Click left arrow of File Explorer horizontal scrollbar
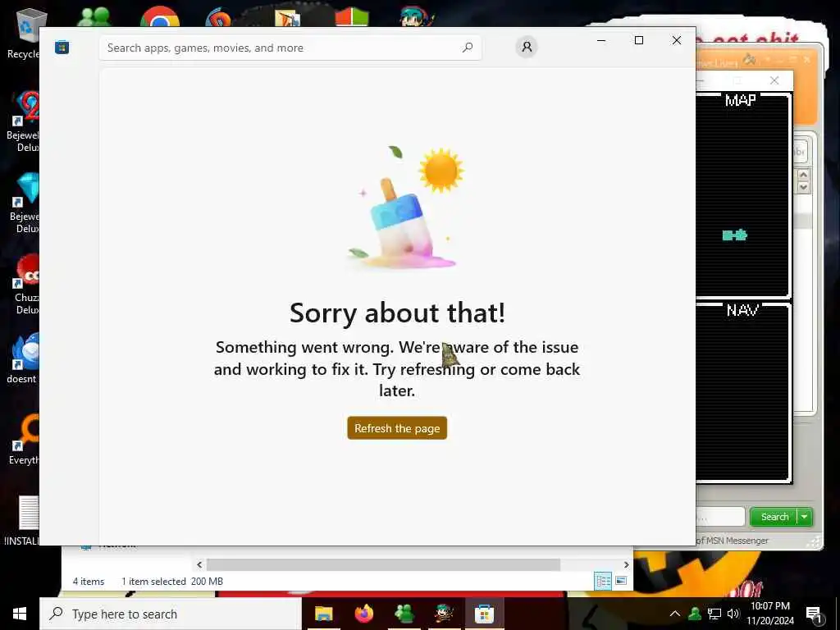 (199, 564)
